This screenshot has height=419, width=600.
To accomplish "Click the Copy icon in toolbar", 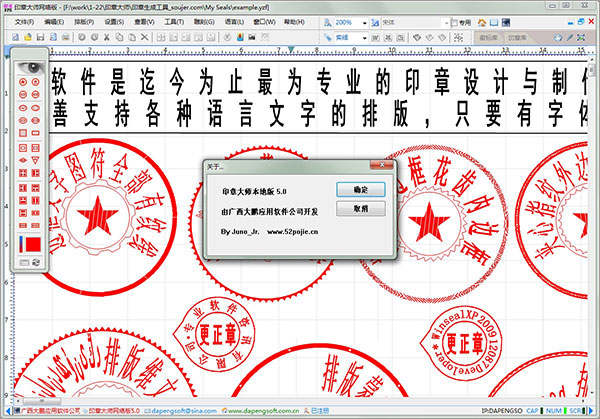I will click(x=119, y=37).
